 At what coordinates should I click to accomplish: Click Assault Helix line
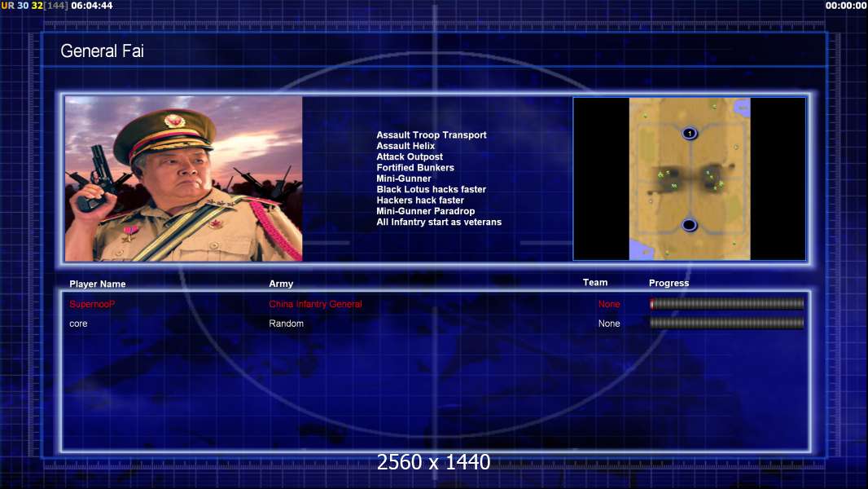[x=406, y=146]
